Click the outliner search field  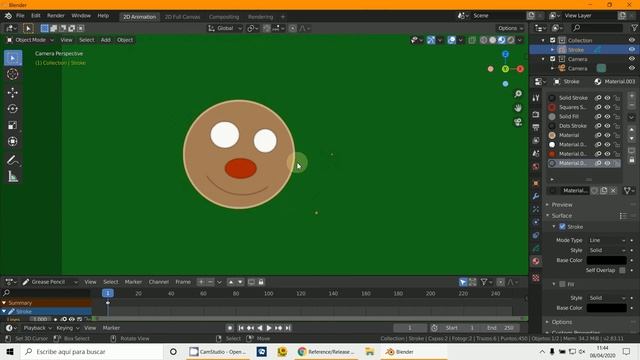point(597,28)
